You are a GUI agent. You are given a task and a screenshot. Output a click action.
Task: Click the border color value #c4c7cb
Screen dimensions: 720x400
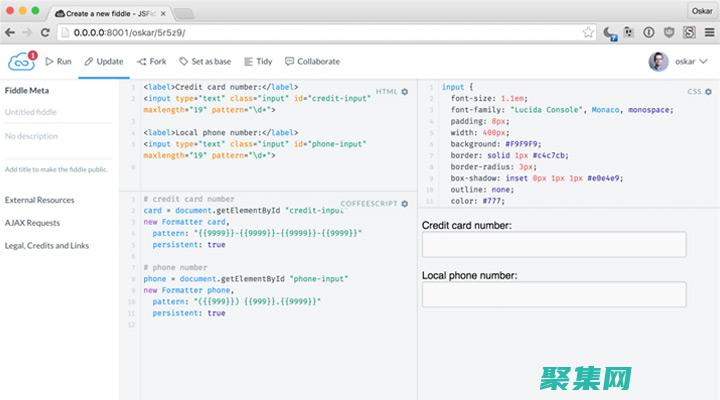pos(551,155)
